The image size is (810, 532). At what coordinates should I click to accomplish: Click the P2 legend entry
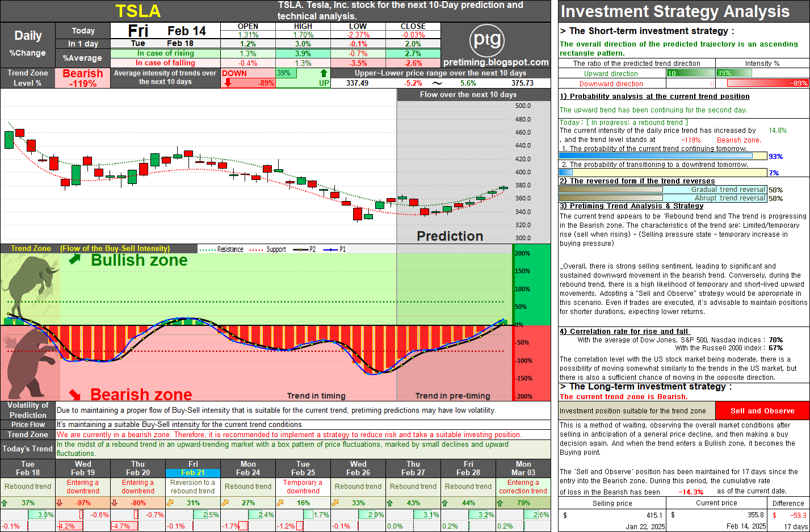point(304,249)
